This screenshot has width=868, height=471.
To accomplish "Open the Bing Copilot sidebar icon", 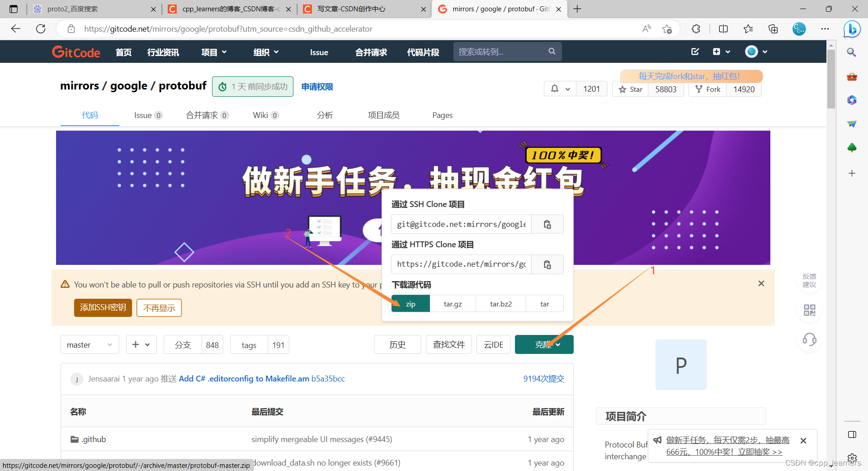I will [x=852, y=29].
